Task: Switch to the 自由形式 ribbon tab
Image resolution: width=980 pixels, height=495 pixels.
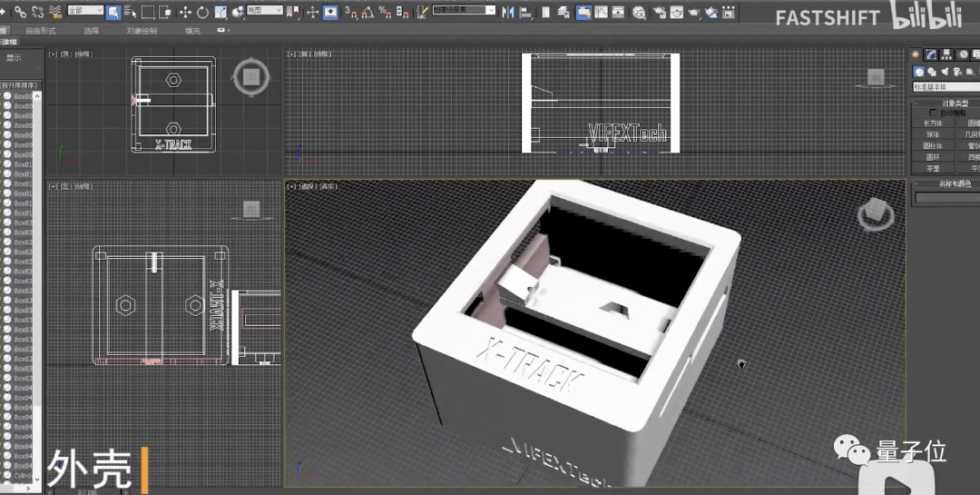Action: tap(40, 30)
